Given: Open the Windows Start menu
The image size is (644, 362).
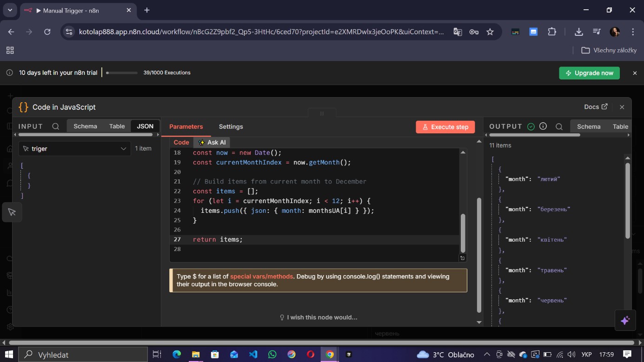Looking at the screenshot, I should (9, 355).
